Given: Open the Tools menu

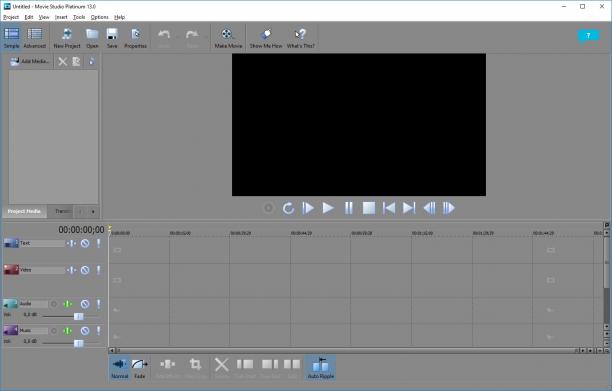Looking at the screenshot, I should (79, 17).
